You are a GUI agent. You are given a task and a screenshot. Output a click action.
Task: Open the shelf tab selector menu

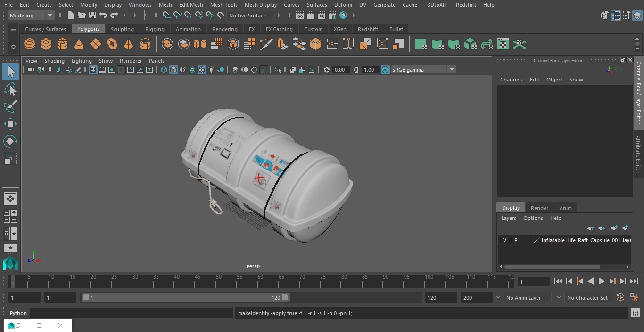pos(13,30)
